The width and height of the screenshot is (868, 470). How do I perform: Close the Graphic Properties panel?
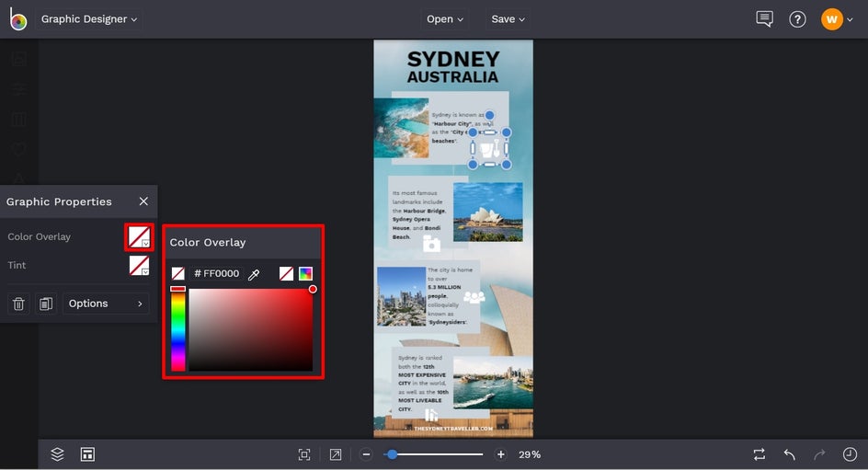click(143, 201)
